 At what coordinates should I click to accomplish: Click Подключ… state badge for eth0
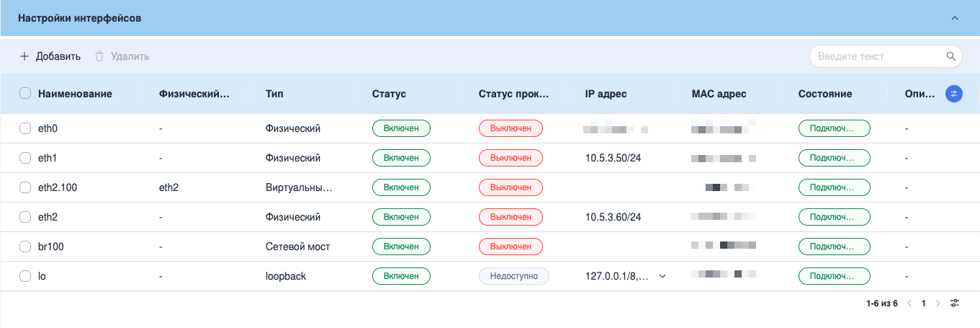(835, 128)
